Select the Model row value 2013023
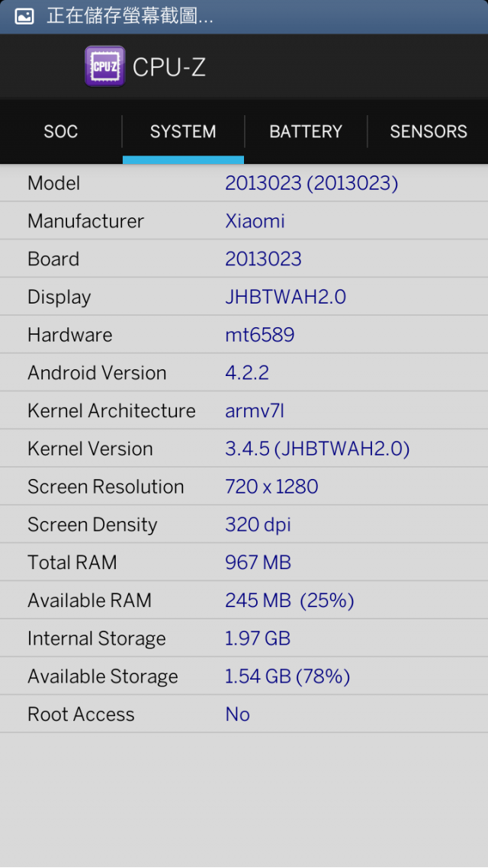This screenshot has height=868, width=488. tap(312, 183)
